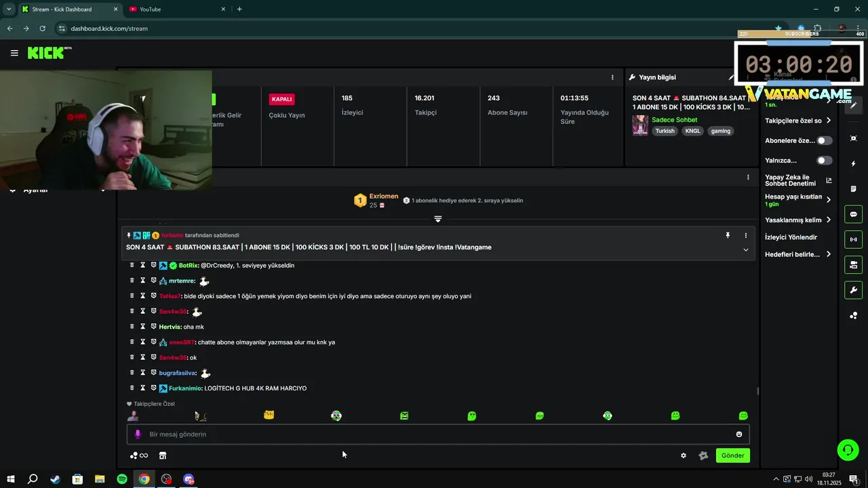
Task: Expand the pinned message with chevron
Action: click(745, 249)
